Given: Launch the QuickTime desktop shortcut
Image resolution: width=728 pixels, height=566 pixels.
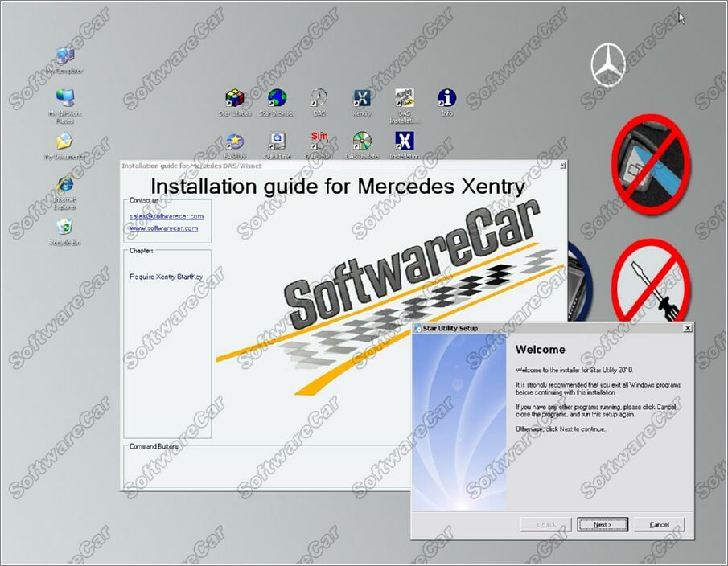Looking at the screenshot, I should point(277,143).
